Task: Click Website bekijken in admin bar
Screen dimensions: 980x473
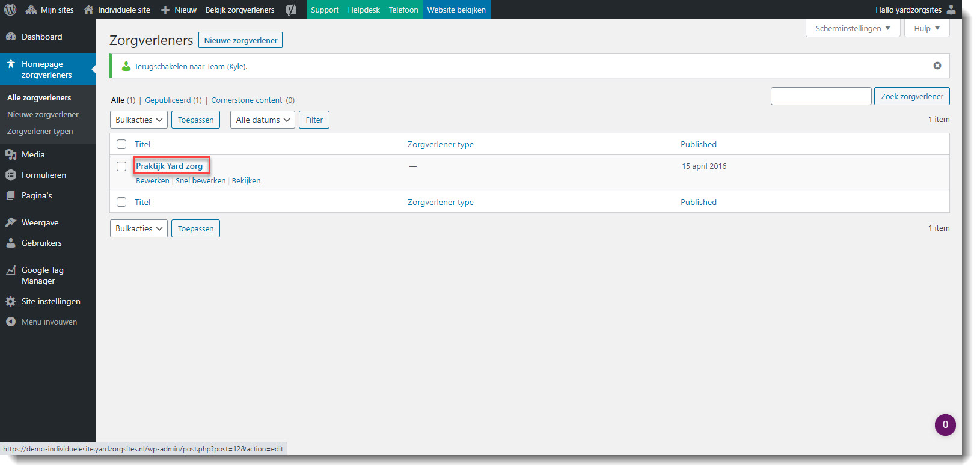Action: point(456,10)
